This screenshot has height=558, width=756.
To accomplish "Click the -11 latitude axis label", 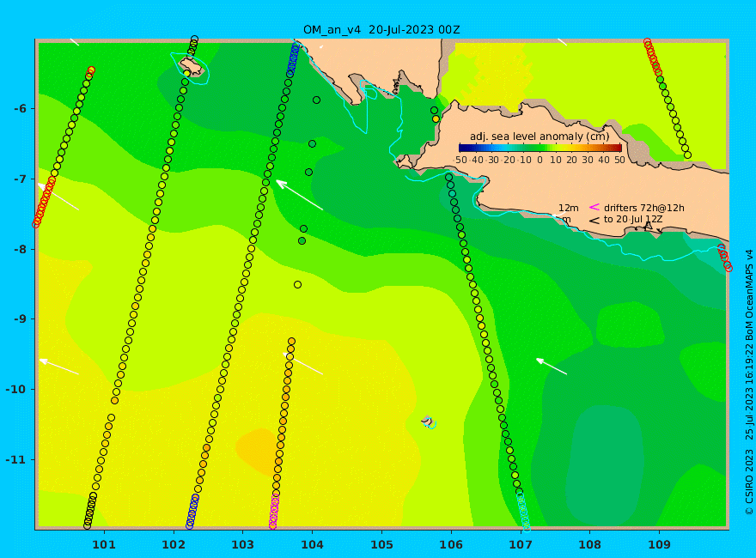I will coord(17,459).
